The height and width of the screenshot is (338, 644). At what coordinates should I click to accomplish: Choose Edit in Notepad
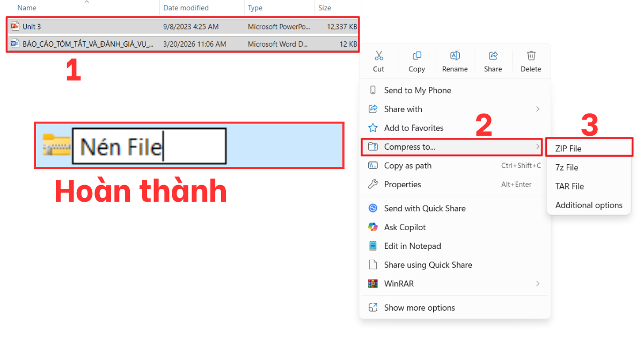[455, 246]
